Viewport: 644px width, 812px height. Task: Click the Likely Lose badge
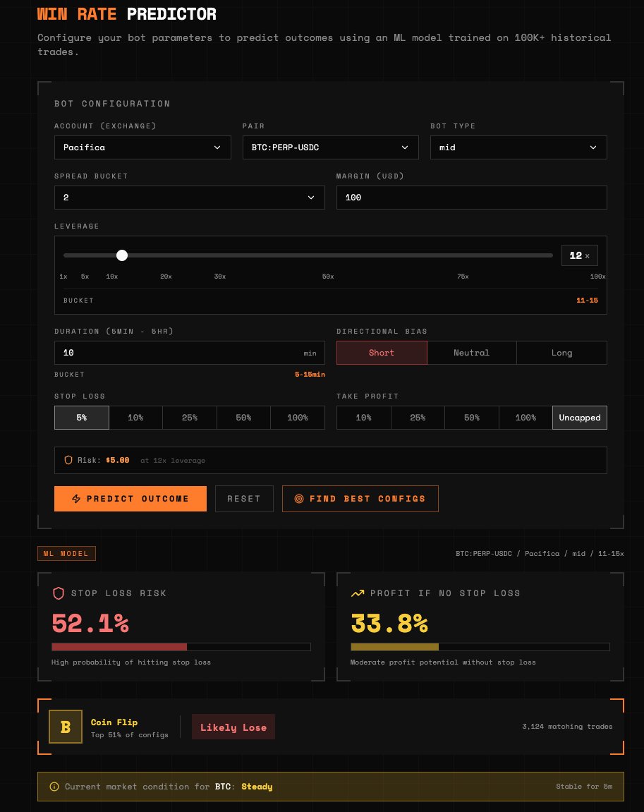(233, 727)
